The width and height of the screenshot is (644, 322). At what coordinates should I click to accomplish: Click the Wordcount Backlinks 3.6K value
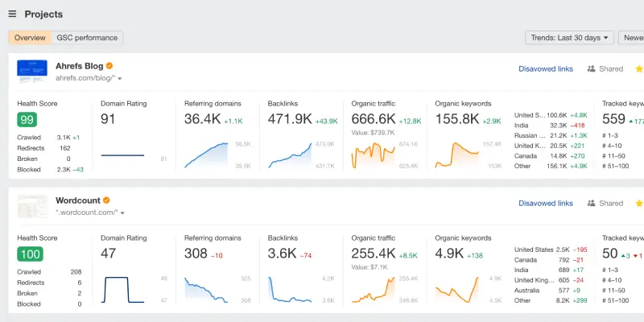point(282,254)
